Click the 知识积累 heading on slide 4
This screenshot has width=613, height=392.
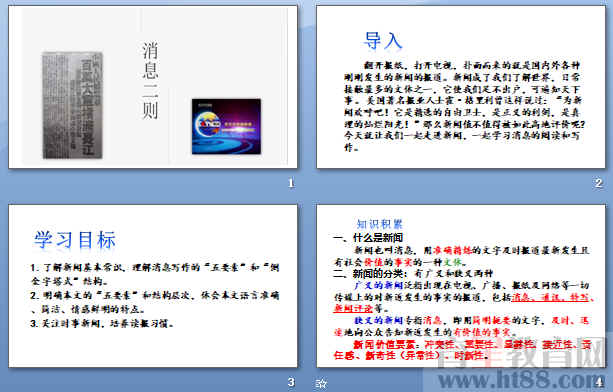coord(379,224)
